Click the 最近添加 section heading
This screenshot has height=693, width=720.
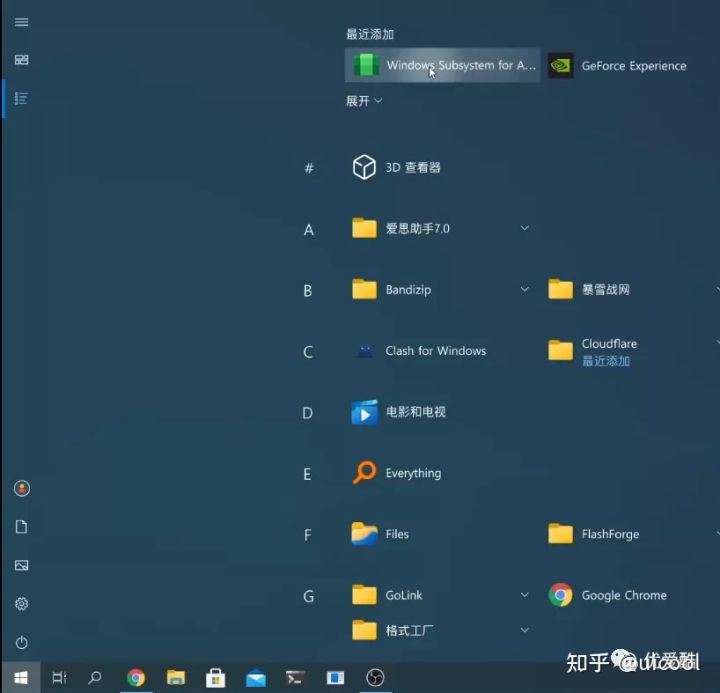[x=370, y=34]
